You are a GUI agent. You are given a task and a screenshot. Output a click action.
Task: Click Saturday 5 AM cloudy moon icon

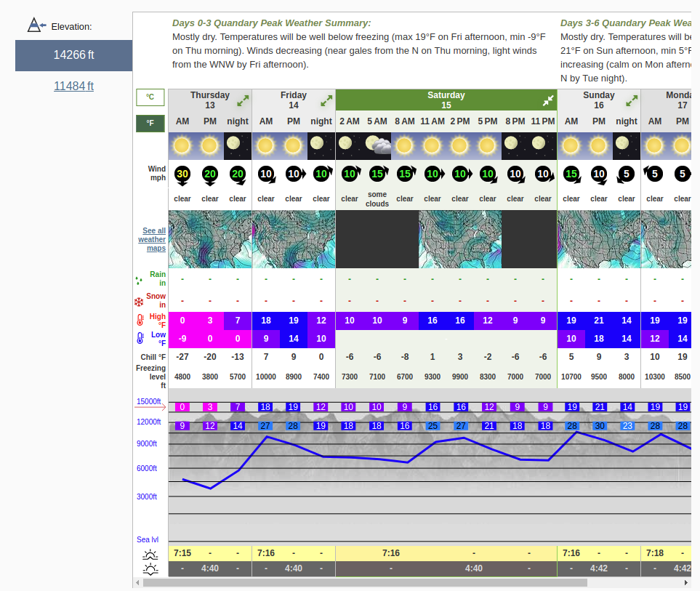point(377,145)
